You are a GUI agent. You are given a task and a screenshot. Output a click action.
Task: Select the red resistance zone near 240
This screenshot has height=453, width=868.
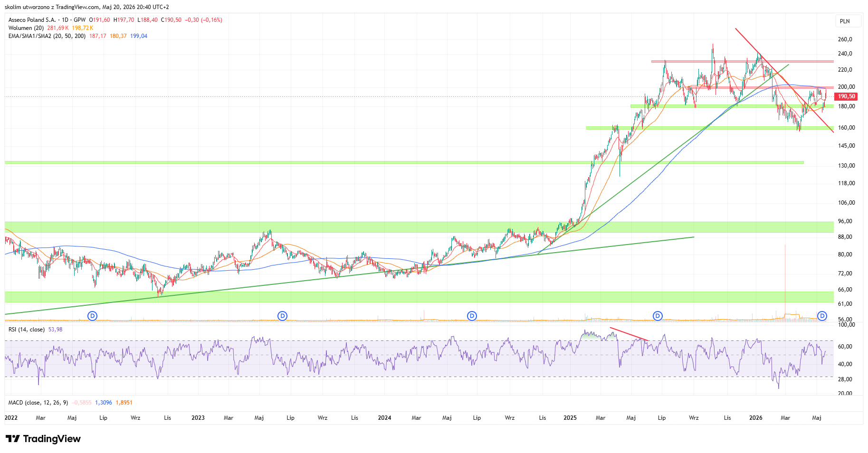pos(742,61)
